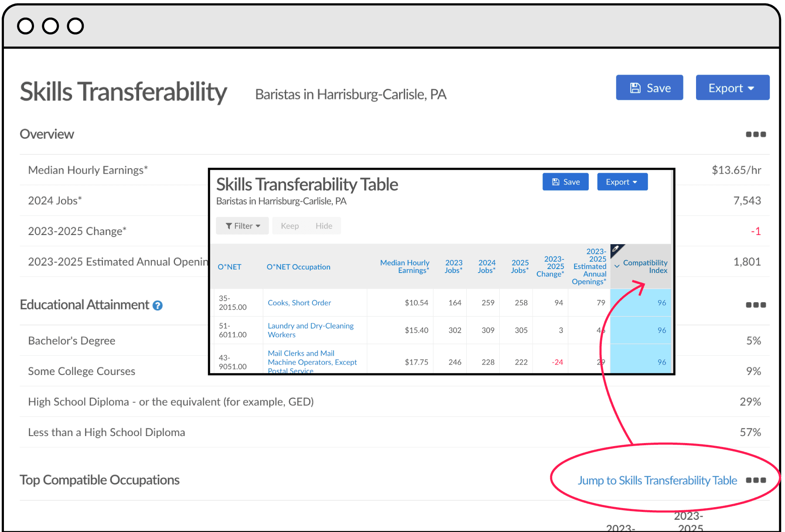Open the Educational Attainment options menu

756,305
